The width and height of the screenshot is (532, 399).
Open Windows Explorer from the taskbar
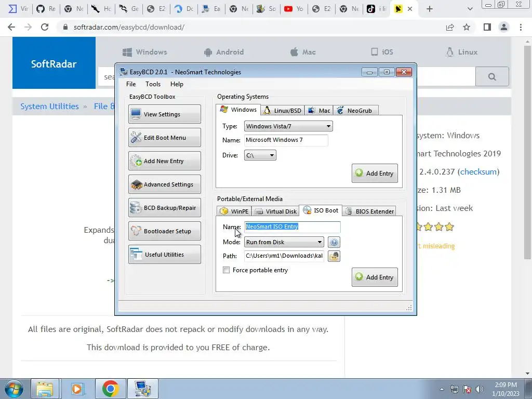pos(45,389)
